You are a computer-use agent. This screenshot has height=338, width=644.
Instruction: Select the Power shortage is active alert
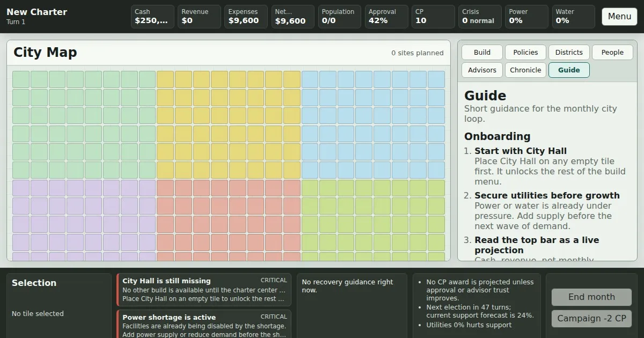[x=204, y=324]
